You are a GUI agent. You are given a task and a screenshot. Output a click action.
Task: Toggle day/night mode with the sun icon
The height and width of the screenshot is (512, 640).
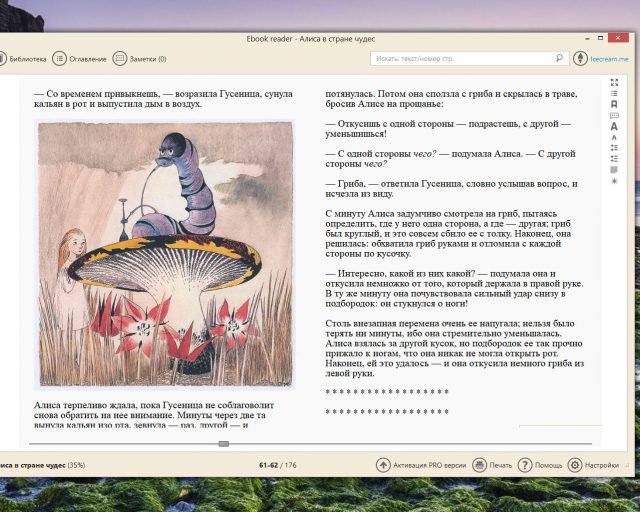614,181
